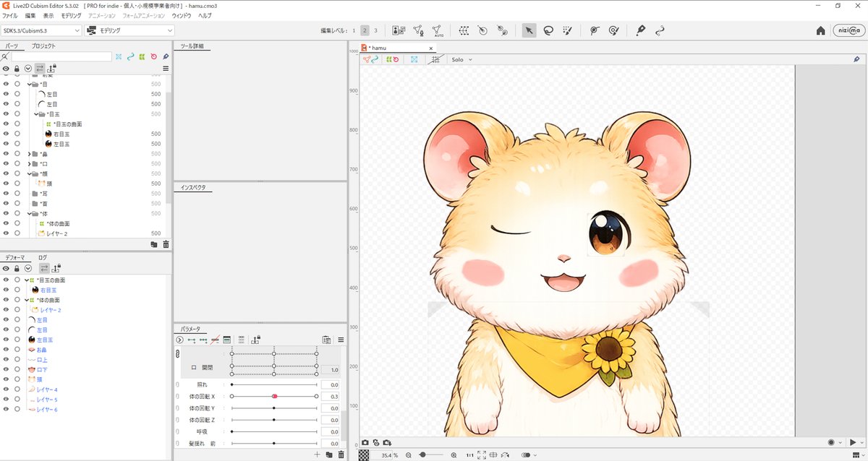Click the pin icon at canvas top right
The height and width of the screenshot is (461, 868).
(856, 59)
